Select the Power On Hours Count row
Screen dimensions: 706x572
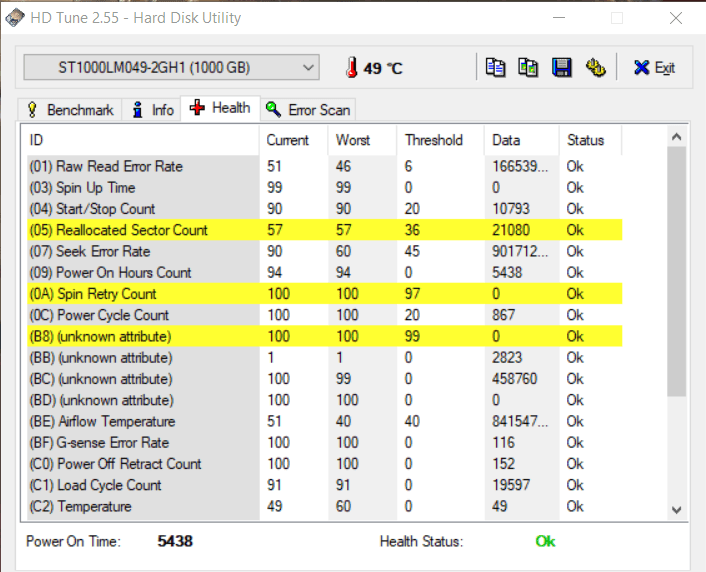tap(324, 272)
